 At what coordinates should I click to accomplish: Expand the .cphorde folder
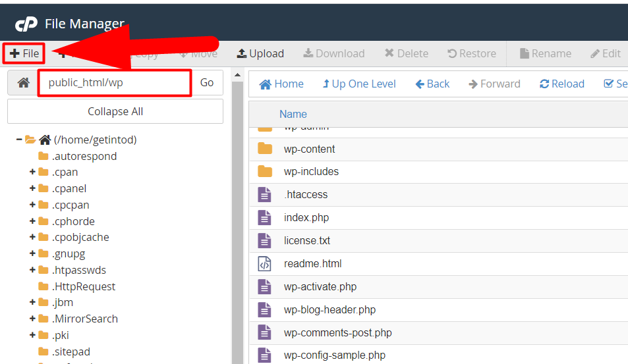tap(32, 221)
